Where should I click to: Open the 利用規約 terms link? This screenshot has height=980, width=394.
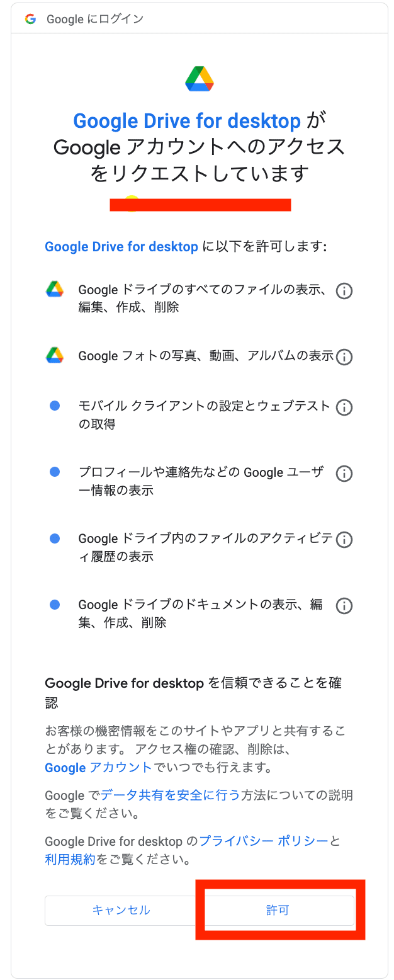tap(70, 859)
